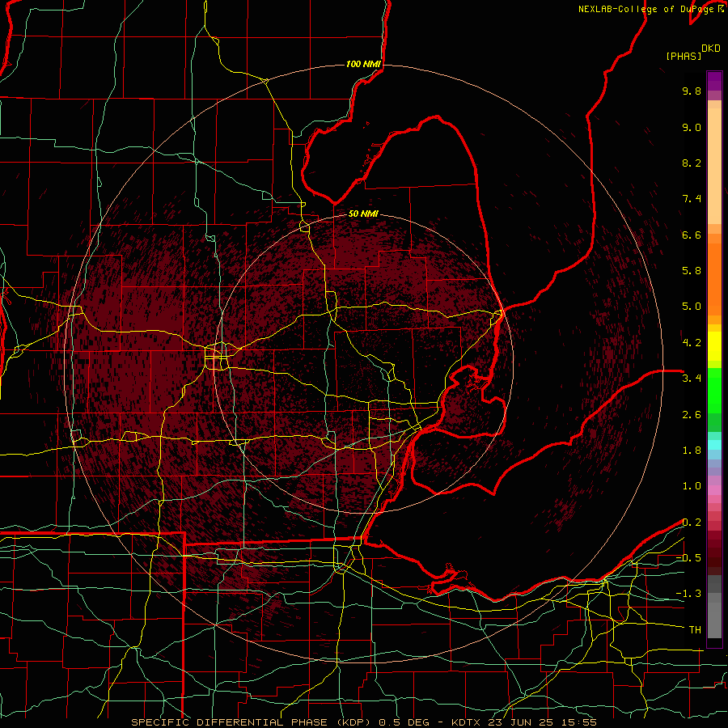Click the purple top segment of the color bar
Viewport: 728px width, 728px height.
(x=714, y=81)
